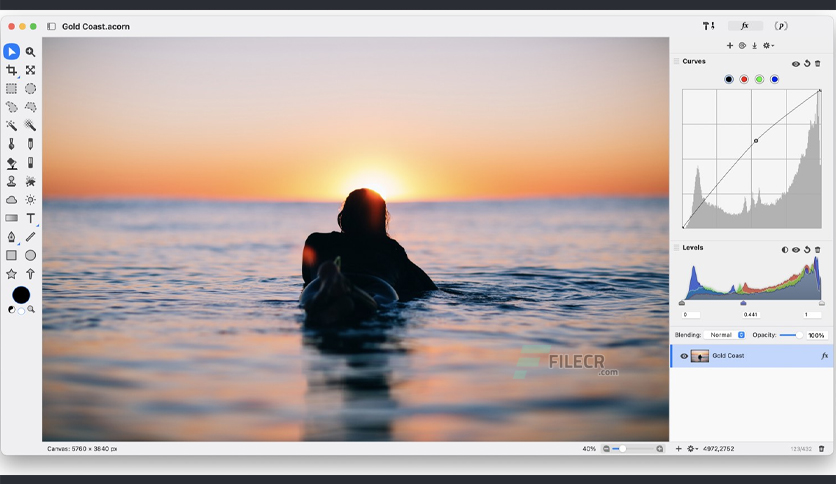The width and height of the screenshot is (836, 484).
Task: Reset colors to default black and white
Action: (x=12, y=310)
